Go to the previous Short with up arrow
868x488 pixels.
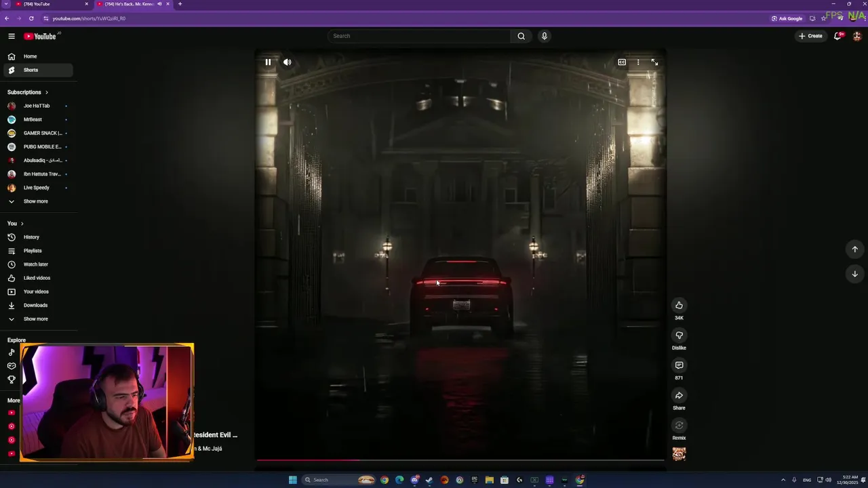tap(854, 249)
